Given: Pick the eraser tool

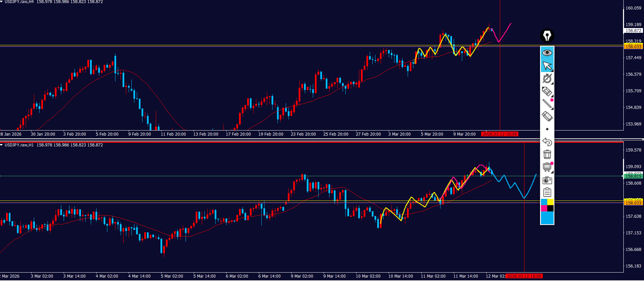Looking at the screenshot, I should coord(547,116).
